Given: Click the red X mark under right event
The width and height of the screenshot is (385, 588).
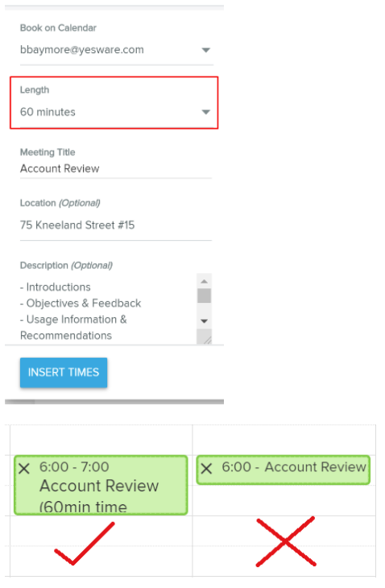Looking at the screenshot, I should coord(286,541).
